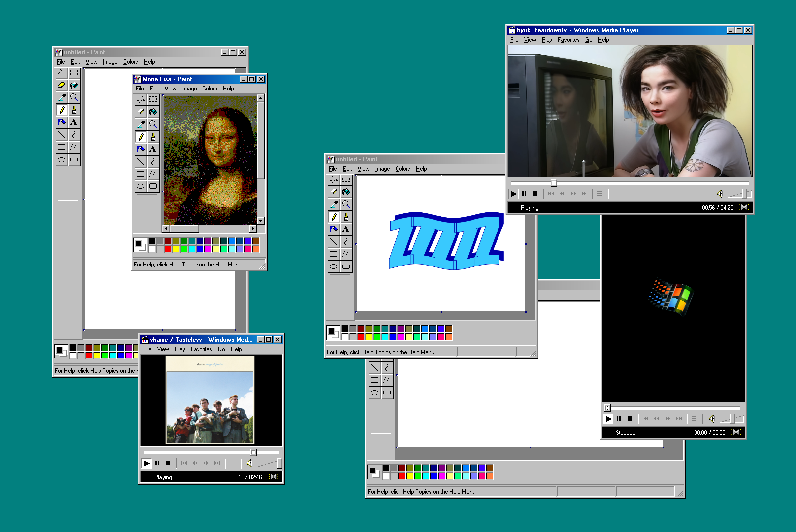The width and height of the screenshot is (796, 532).
Task: Click the left scroll arrow in Mona Lisa Paint
Action: point(166,229)
